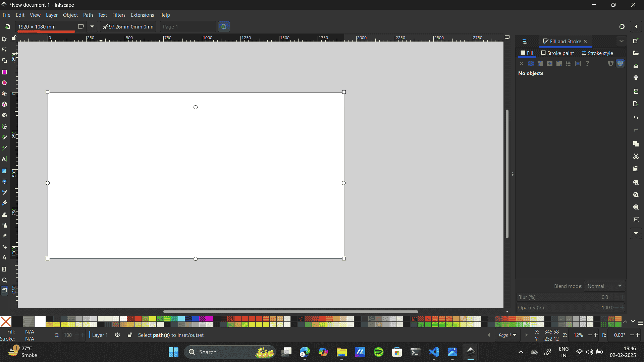Expand the dock panel options chevron
This screenshot has height=362, width=644.
pyautogui.click(x=622, y=41)
